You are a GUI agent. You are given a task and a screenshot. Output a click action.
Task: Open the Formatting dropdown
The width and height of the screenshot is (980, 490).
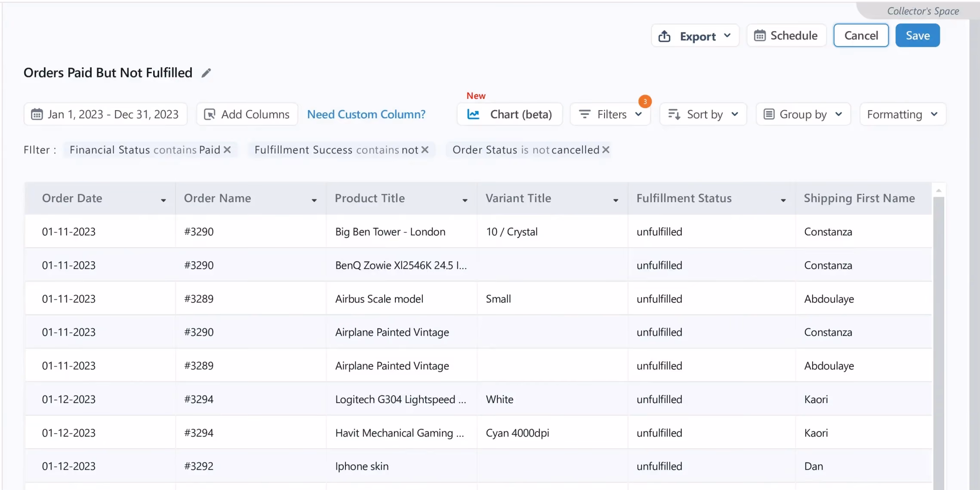[903, 114]
